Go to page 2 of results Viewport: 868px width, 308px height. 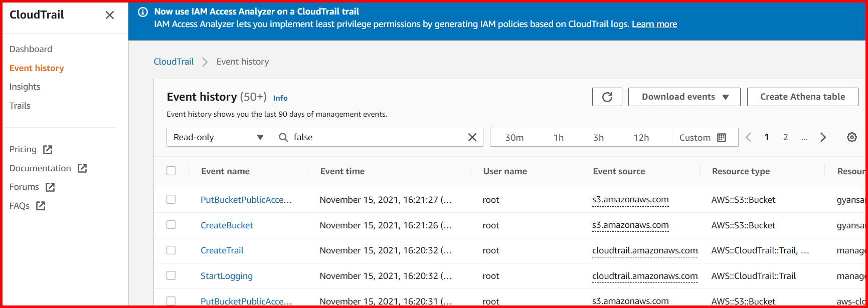785,137
